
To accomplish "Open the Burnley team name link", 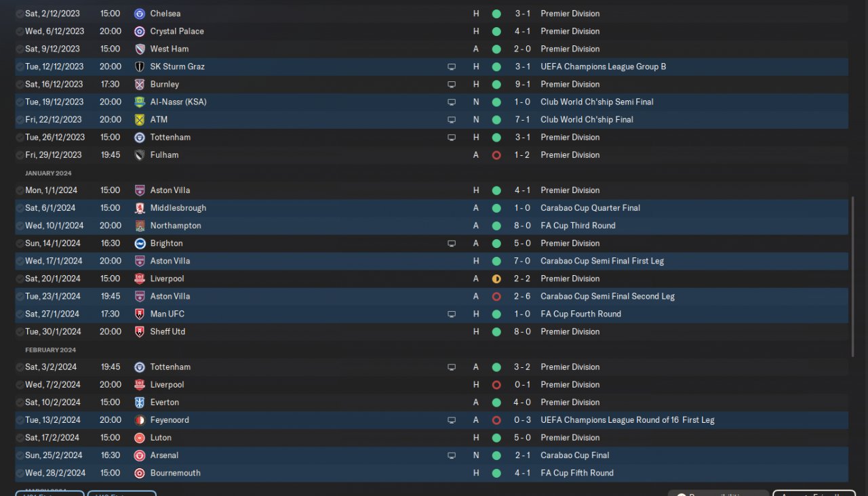I will click(165, 84).
